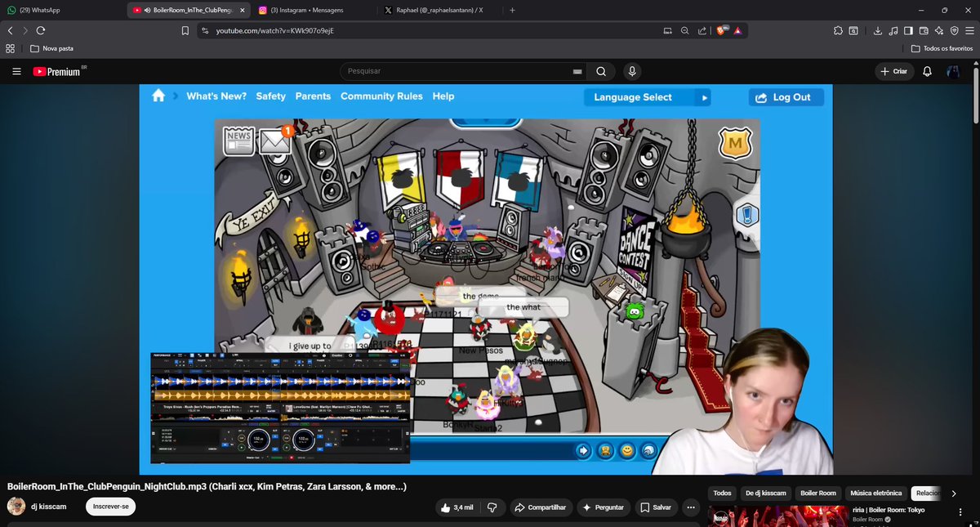The image size is (980, 527).
Task: Open the YouTube account avatar menu
Action: [x=953, y=72]
